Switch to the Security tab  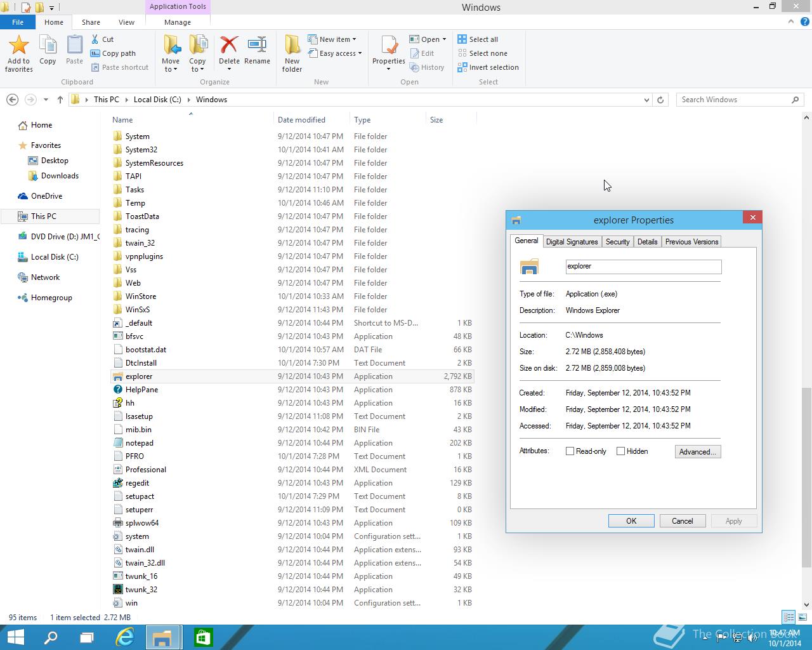pos(617,242)
